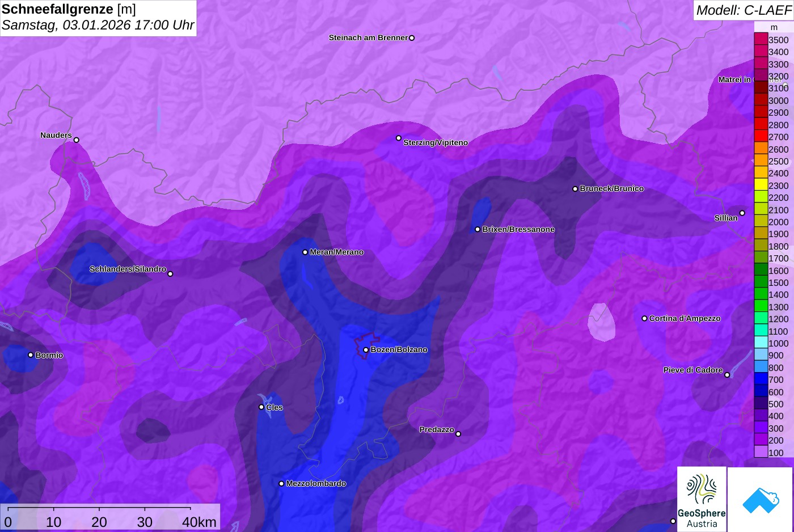
Task: Click the 'Modell: C-LAEF' label
Action: [x=744, y=10]
